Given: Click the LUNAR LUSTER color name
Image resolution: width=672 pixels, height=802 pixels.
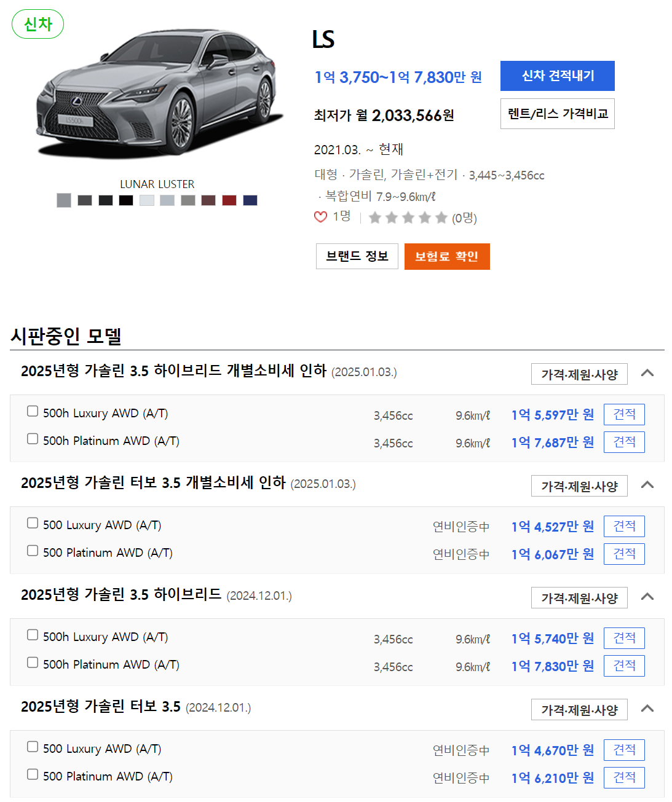Looking at the screenshot, I should [x=157, y=184].
